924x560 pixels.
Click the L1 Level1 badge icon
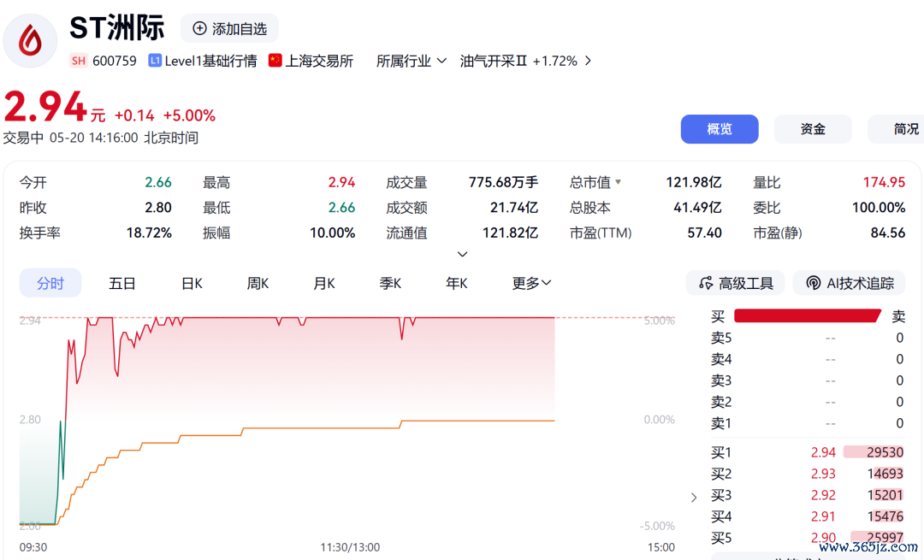point(155,61)
